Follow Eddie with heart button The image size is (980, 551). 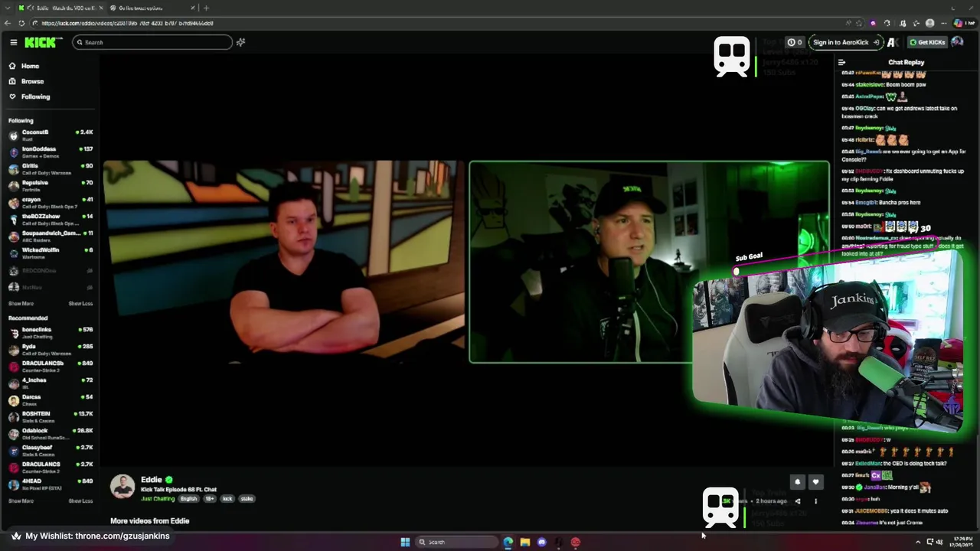click(815, 482)
